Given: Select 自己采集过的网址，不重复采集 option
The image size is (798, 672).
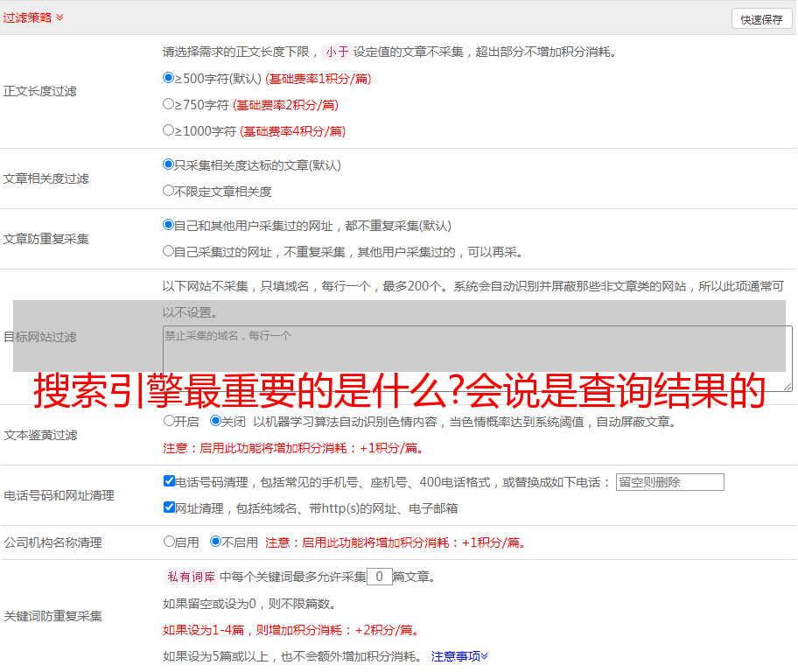Looking at the screenshot, I should point(169,250).
